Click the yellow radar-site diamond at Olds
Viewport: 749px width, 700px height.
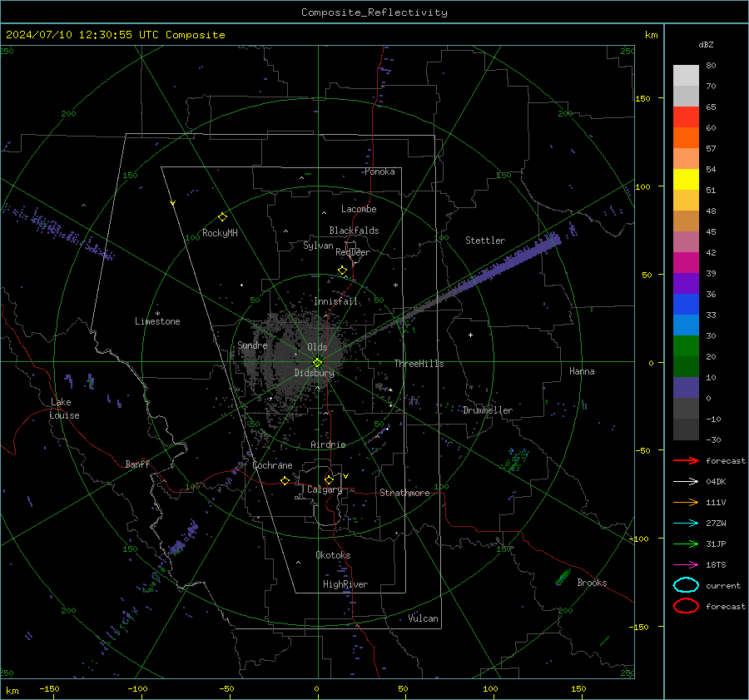pyautogui.click(x=317, y=363)
